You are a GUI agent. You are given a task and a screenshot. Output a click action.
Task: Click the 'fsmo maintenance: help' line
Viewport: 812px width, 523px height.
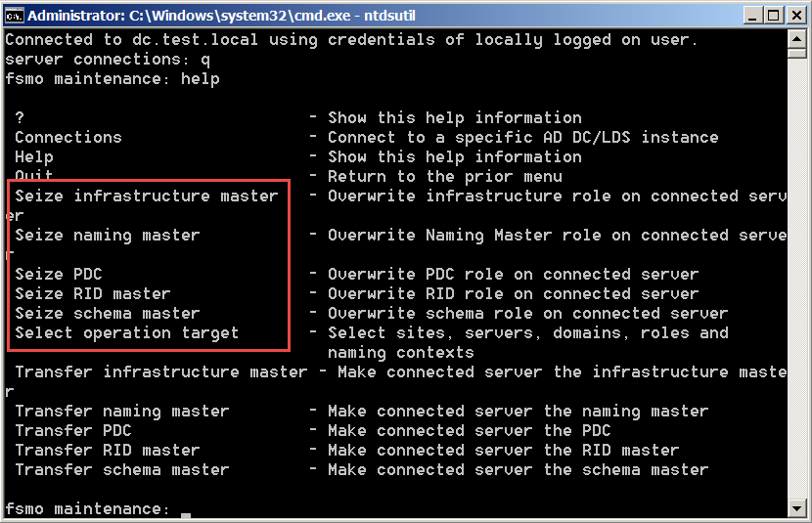click(113, 79)
